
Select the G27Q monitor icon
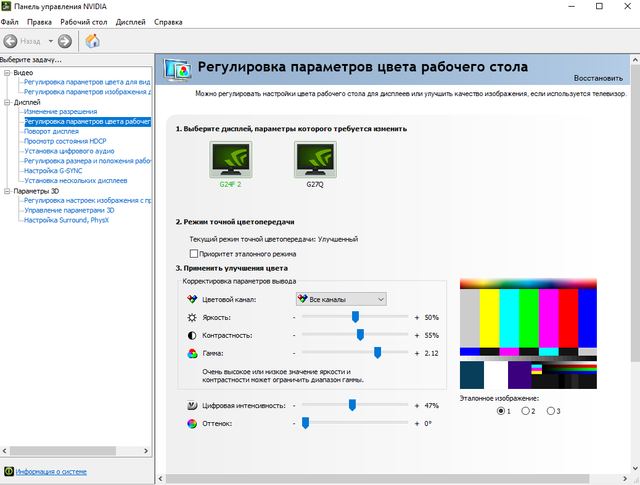click(x=315, y=160)
